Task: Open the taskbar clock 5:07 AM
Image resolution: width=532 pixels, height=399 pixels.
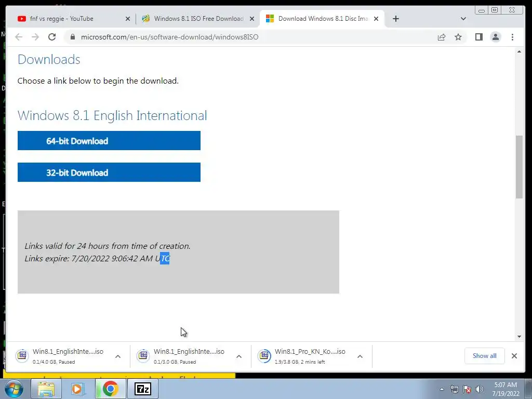Action: 506,389
